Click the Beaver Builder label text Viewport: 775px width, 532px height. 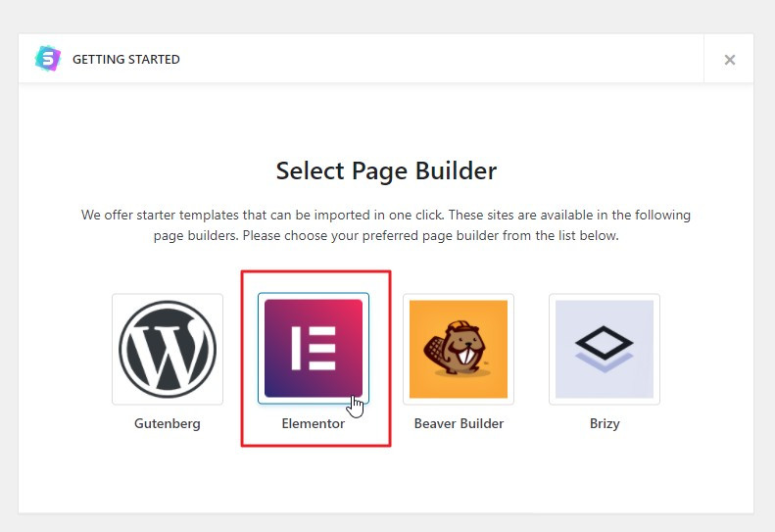(459, 423)
